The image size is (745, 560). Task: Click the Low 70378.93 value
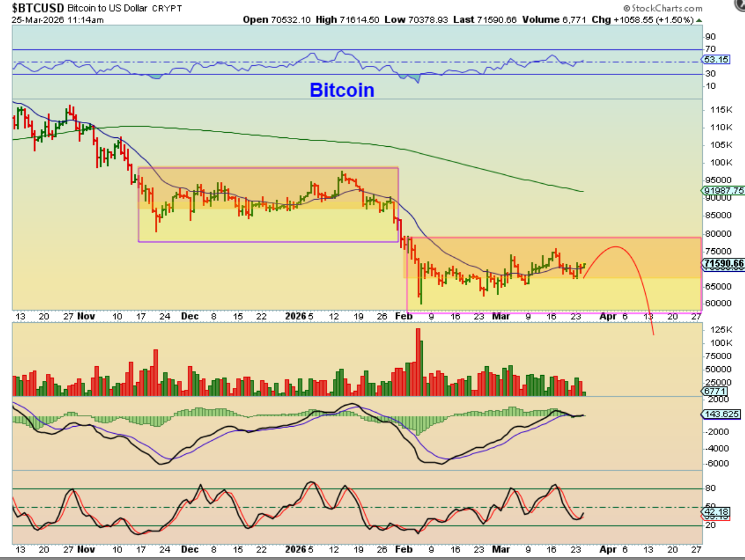pyautogui.click(x=416, y=19)
